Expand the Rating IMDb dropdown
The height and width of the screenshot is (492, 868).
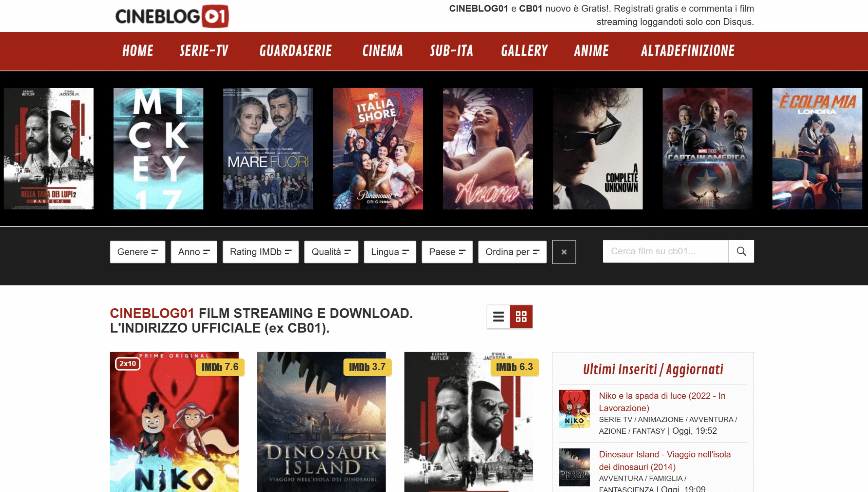point(260,252)
